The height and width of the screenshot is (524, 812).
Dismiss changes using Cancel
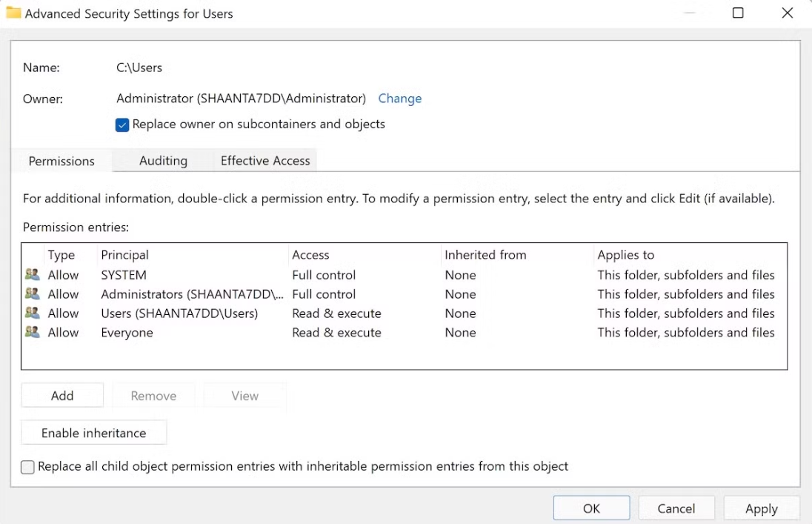[x=676, y=508]
